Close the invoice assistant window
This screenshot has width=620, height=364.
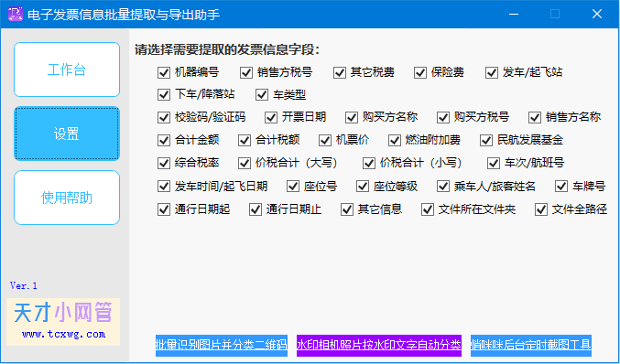tap(597, 15)
